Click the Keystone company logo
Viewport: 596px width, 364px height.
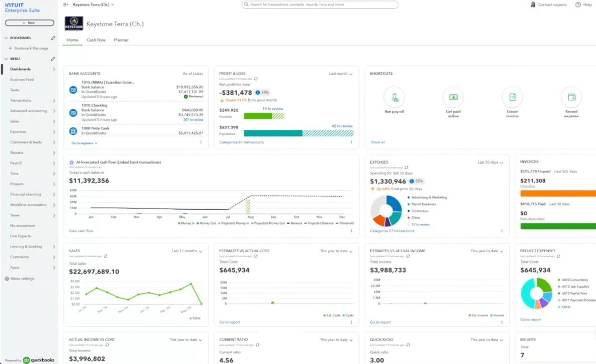point(74,23)
